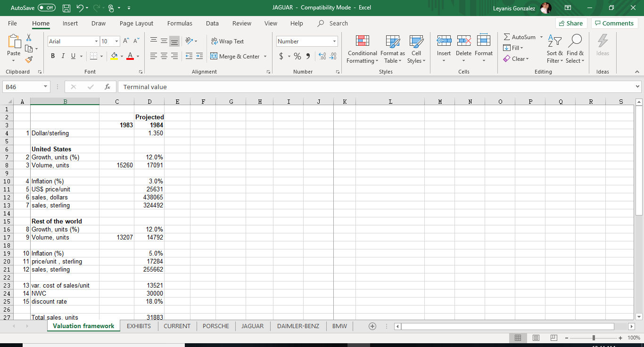Switch to the PORSCHE sheet
This screenshot has width=644, height=347.
216,326
